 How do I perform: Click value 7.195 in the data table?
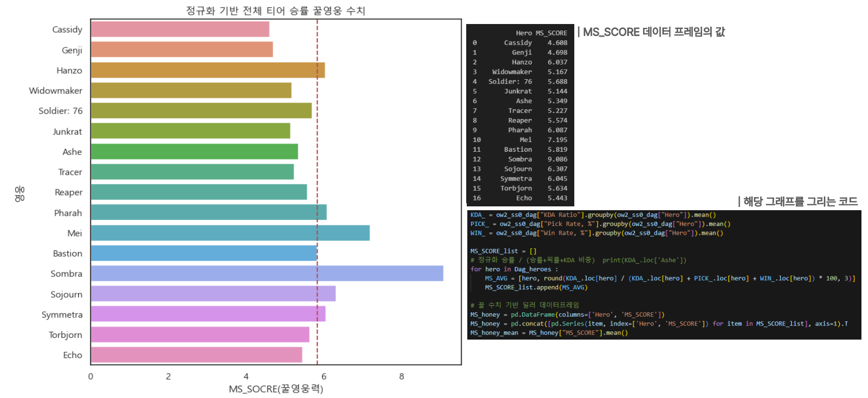coord(557,140)
